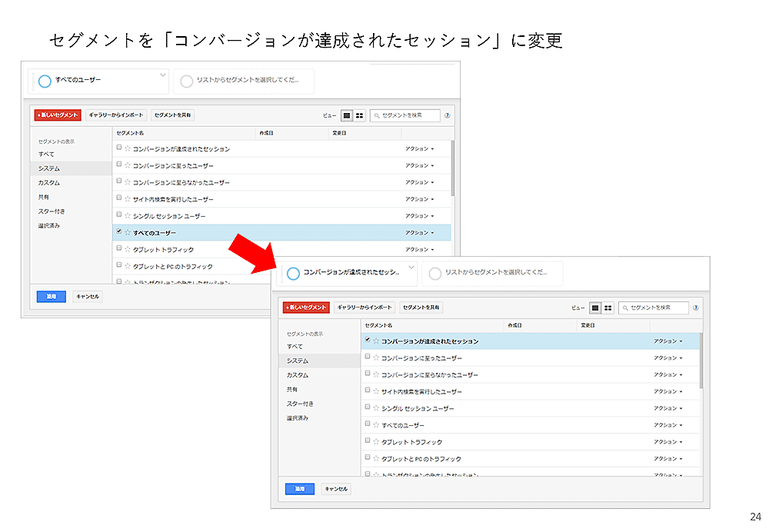769x532 pixels.
Task: Star the highlighted コンバージョンが達成されたセッション row
Action: coord(376,341)
